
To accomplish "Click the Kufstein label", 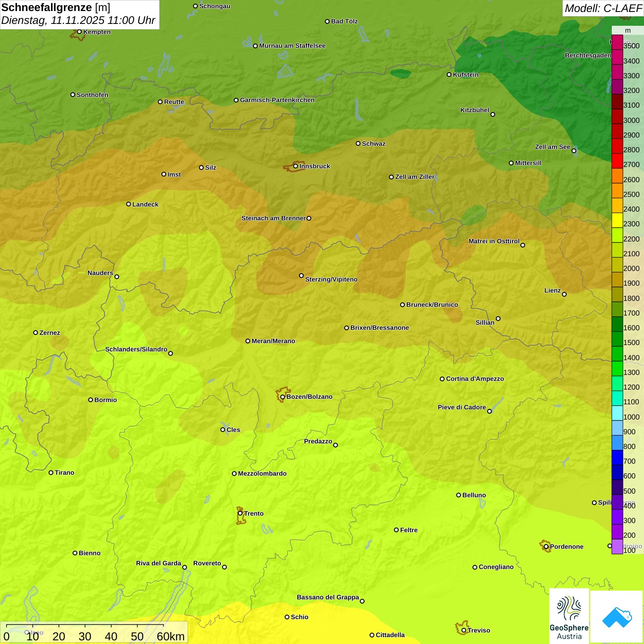I will pos(466,75).
